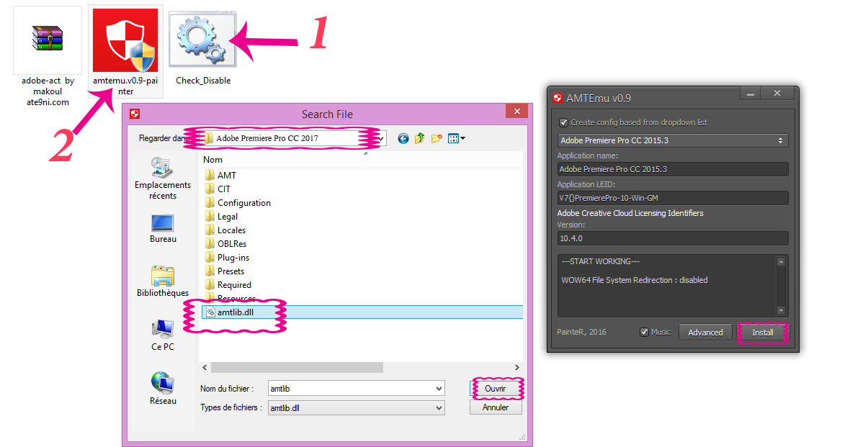This screenshot has height=447, width=868.
Task: Select the Presets folder
Action: point(225,271)
